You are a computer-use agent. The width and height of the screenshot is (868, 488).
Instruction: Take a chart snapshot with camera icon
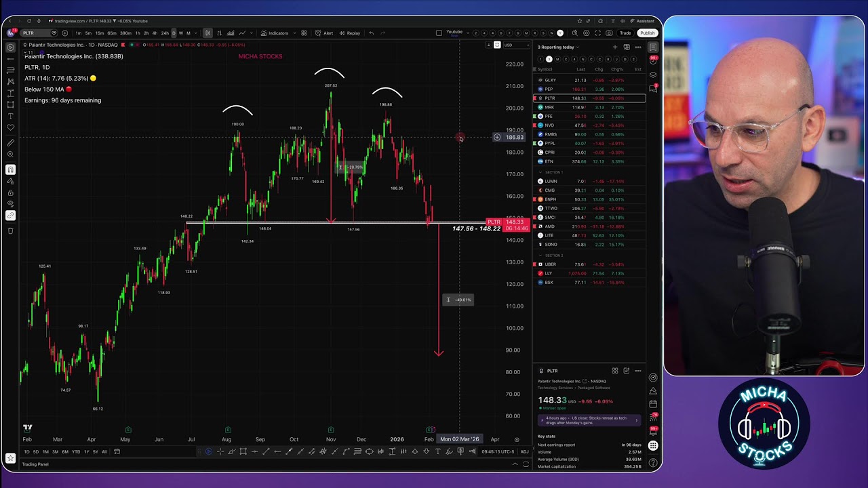(609, 33)
